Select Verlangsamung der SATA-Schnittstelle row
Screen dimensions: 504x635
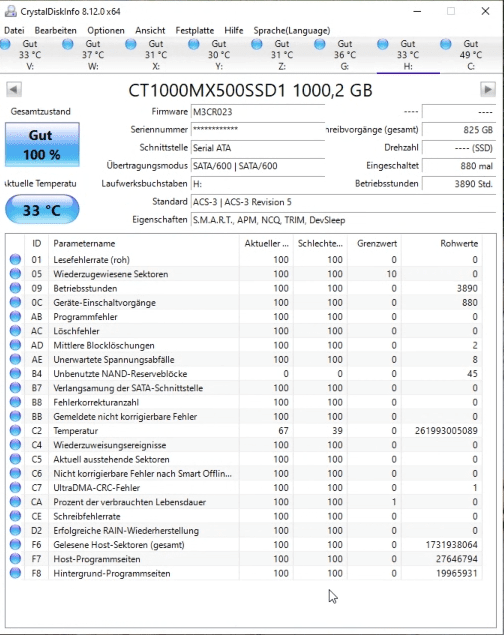coord(245,388)
